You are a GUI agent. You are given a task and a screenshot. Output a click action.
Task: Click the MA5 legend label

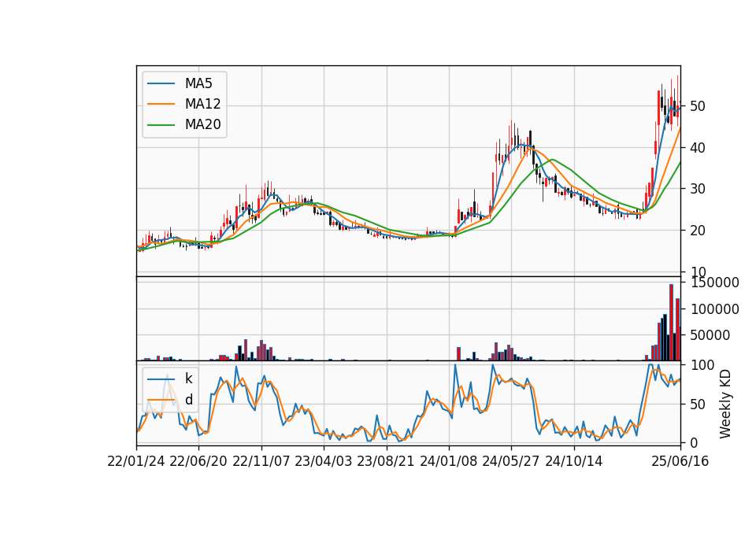[x=198, y=83]
